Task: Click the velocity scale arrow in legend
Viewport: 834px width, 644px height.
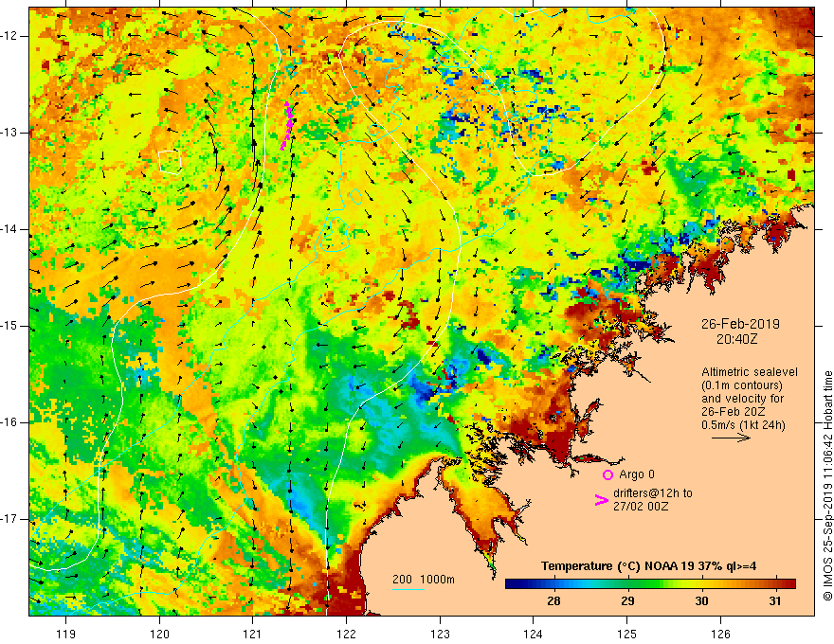Action: (731, 438)
